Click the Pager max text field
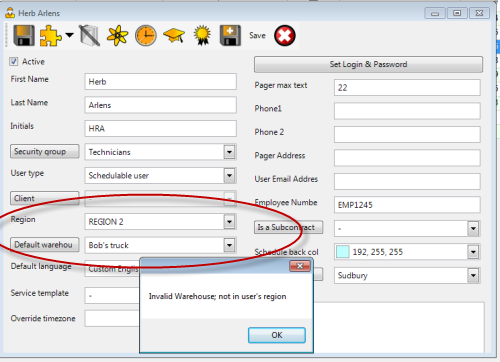 tap(407, 88)
